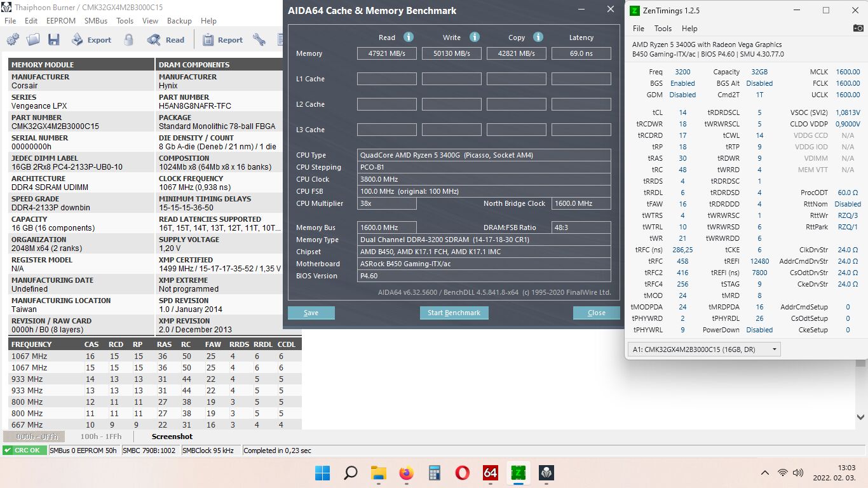This screenshot has width=868, height=488.
Task: Click the floppy disk save icon
Action: pos(53,39)
